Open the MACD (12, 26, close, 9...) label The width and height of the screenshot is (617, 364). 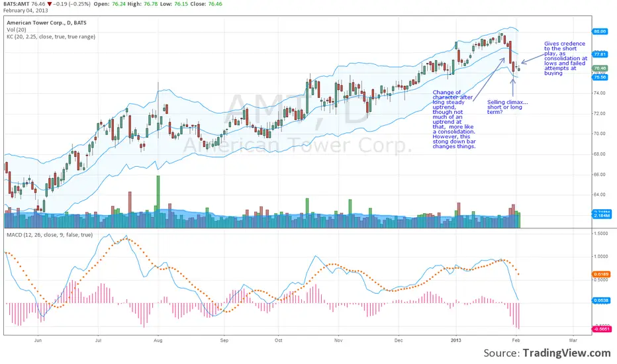[x=50, y=235]
